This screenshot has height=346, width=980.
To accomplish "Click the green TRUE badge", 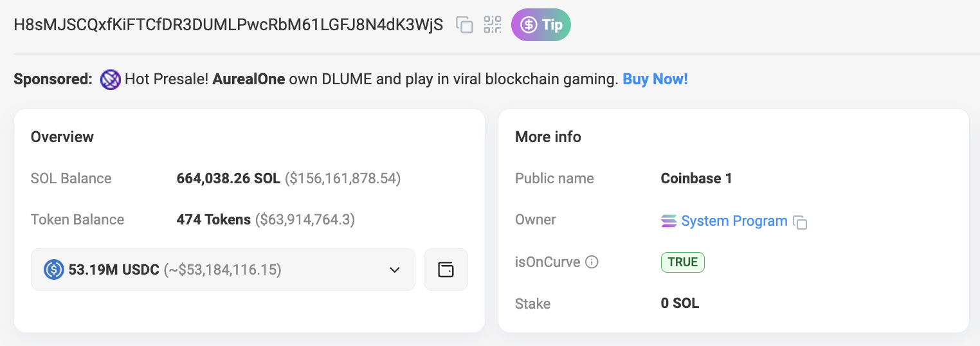I will click(x=682, y=262).
